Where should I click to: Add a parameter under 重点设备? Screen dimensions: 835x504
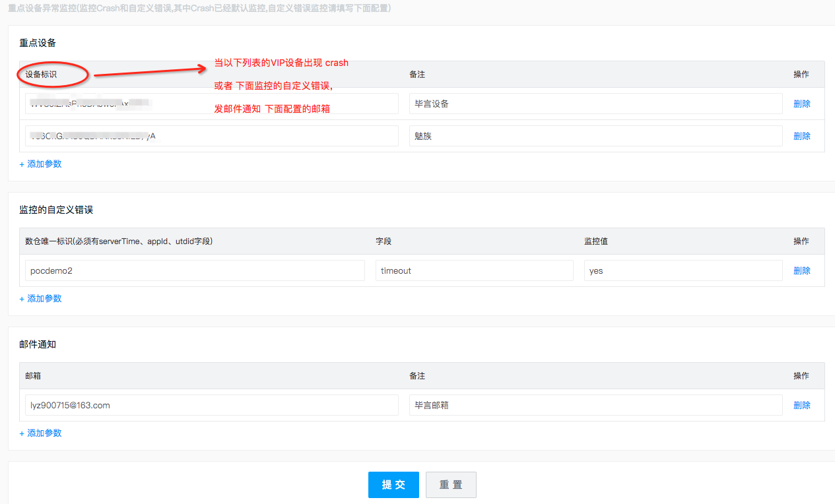tap(40, 164)
